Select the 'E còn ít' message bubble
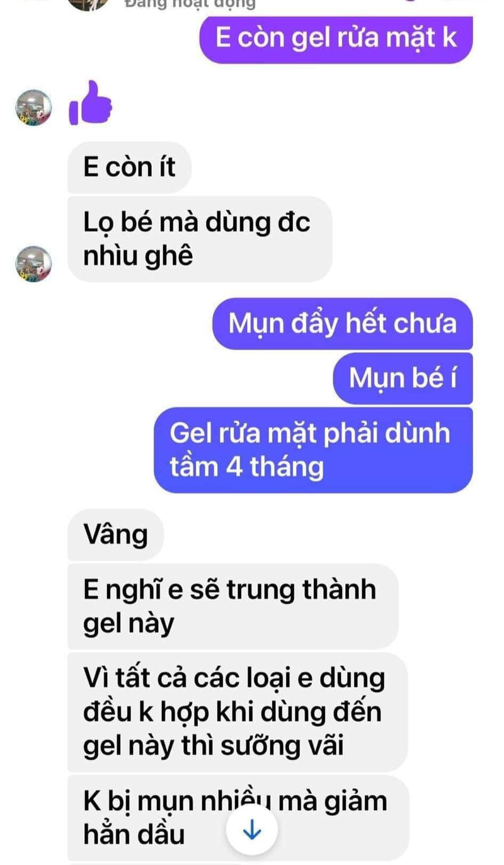This screenshot has width=504, height=865. pos(129,168)
